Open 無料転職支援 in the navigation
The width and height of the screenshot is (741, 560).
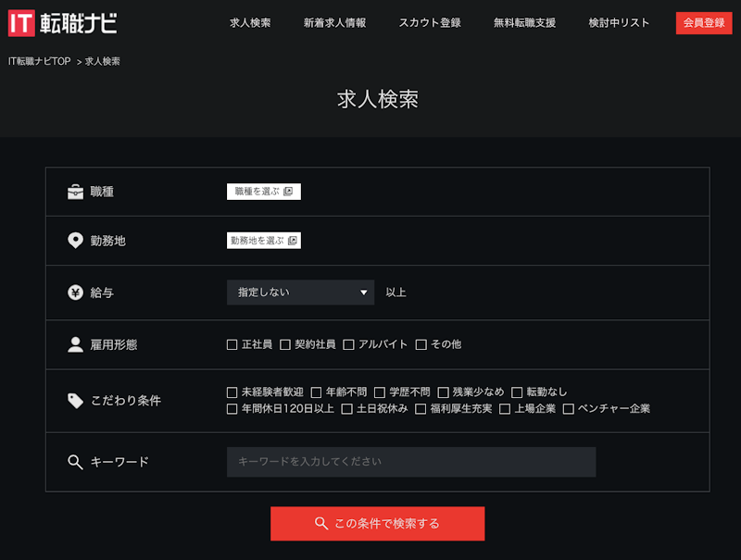524,22
